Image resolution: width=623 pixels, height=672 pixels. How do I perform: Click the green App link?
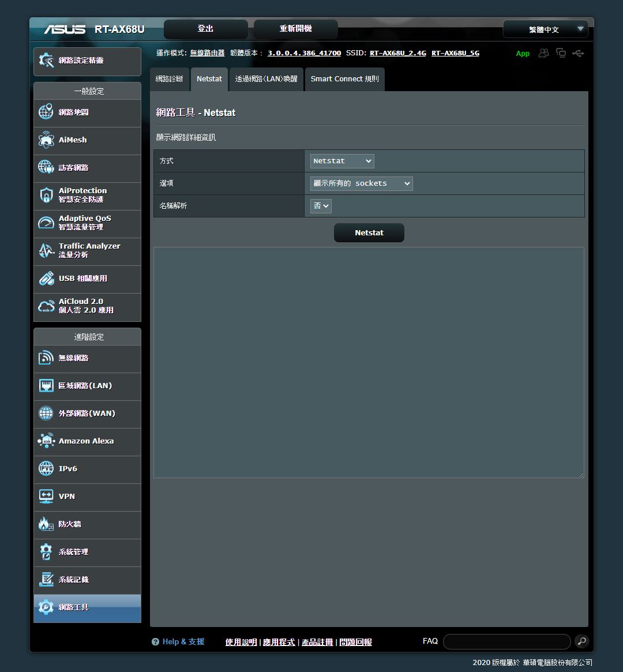tap(523, 54)
